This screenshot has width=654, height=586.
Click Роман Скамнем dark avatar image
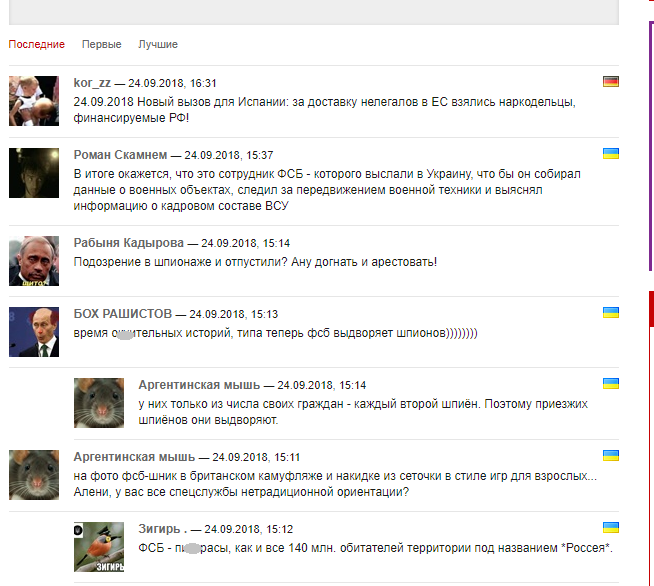[34, 173]
